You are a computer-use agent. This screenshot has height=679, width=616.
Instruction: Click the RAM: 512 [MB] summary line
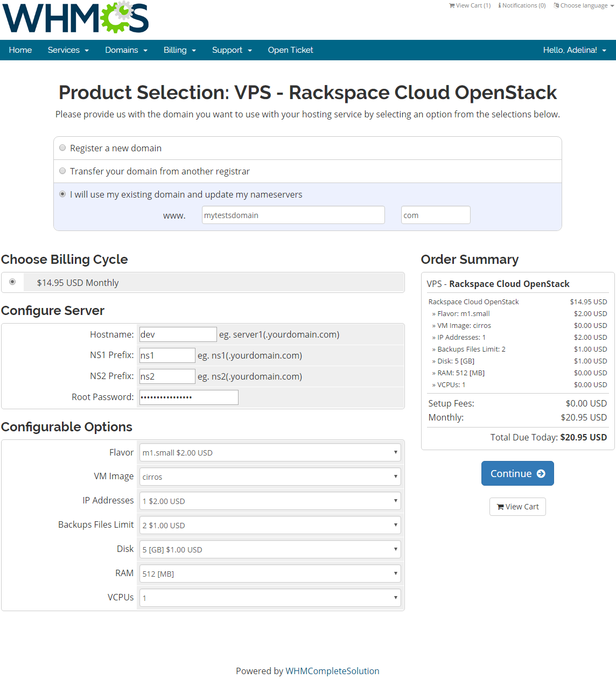click(x=517, y=373)
